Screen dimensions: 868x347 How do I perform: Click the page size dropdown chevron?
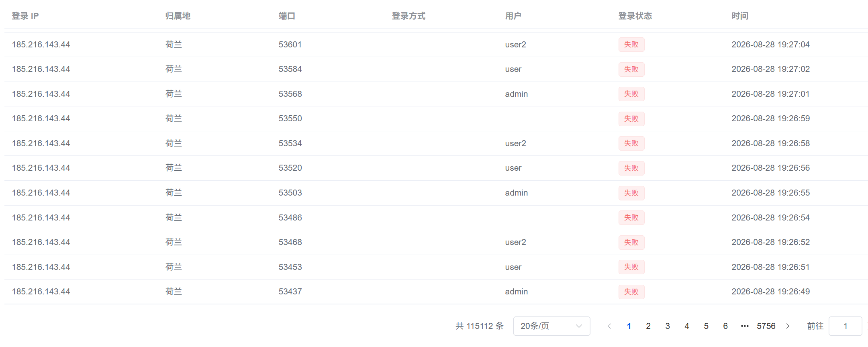[x=579, y=326]
